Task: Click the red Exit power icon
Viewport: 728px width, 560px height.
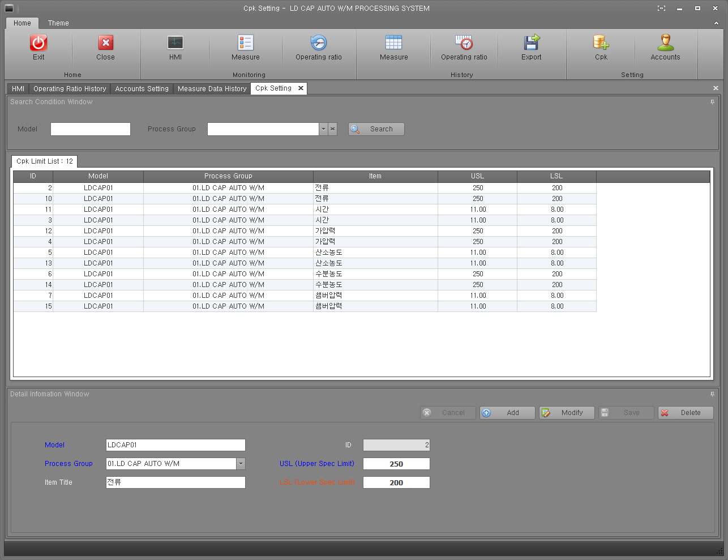Action: tap(38, 43)
